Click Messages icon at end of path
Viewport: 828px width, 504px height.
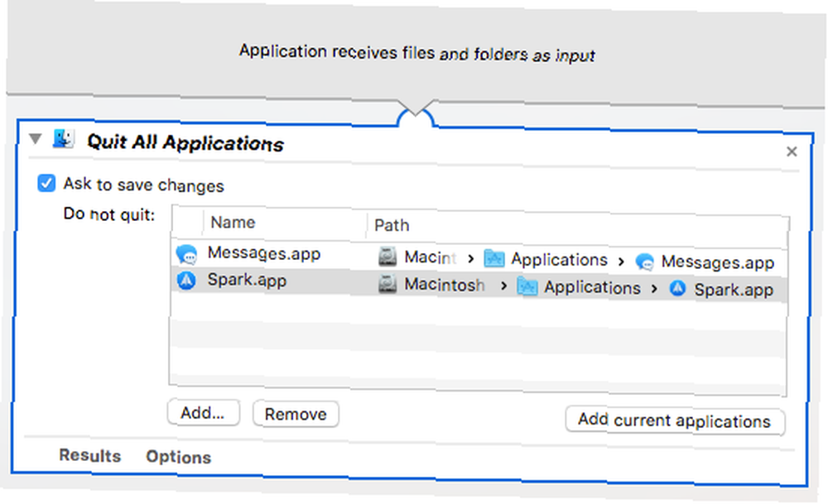(x=644, y=262)
